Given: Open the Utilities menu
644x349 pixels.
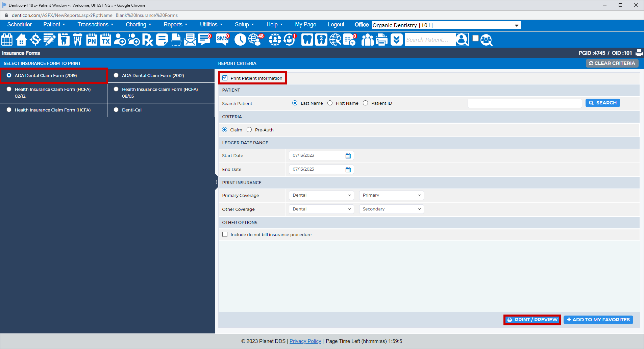Looking at the screenshot, I should pyautogui.click(x=211, y=24).
